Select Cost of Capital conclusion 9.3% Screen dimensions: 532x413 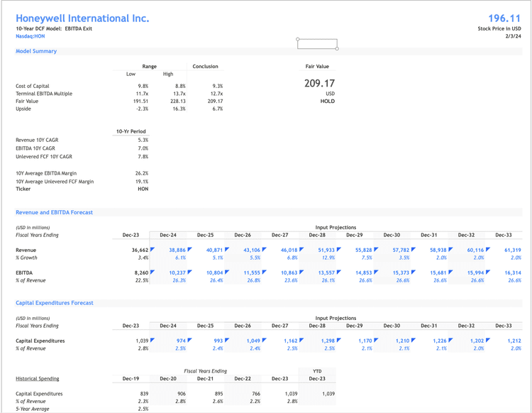pos(218,86)
